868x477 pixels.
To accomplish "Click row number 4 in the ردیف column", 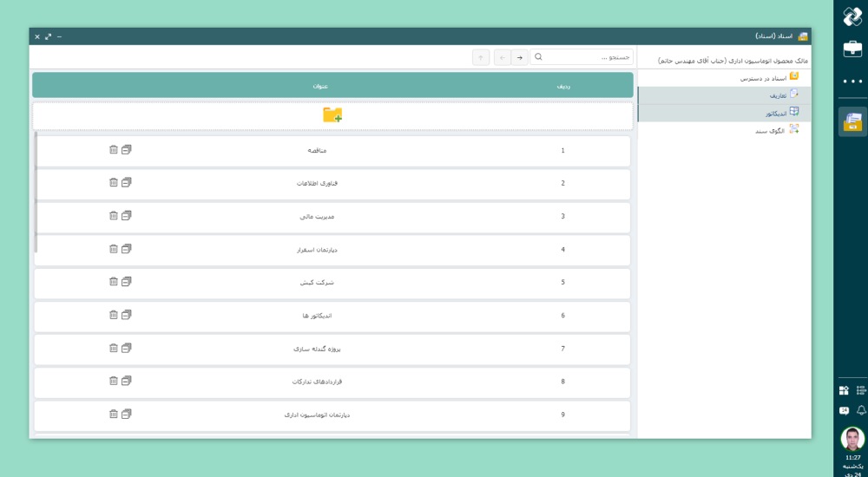I will 563,250.
